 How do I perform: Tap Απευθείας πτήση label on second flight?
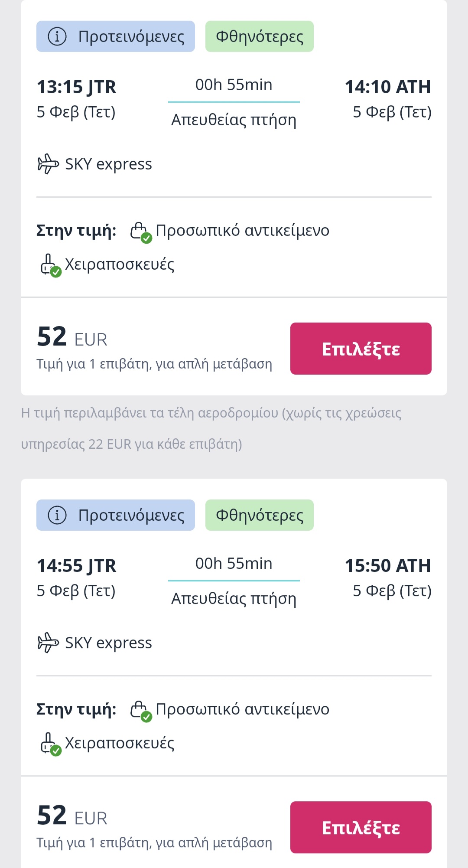tap(234, 599)
